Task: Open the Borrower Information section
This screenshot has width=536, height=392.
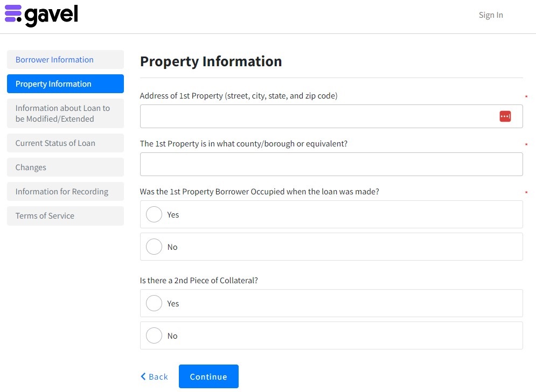Action: click(x=65, y=60)
